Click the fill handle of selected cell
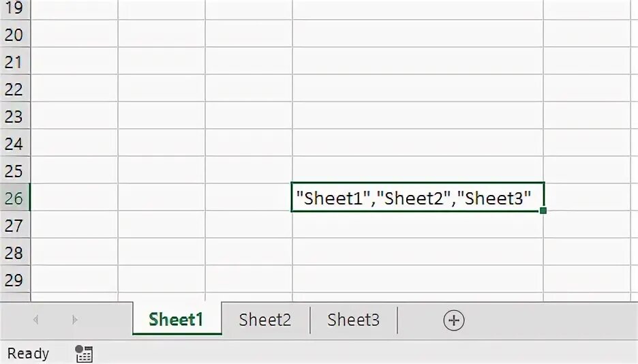 click(x=543, y=211)
